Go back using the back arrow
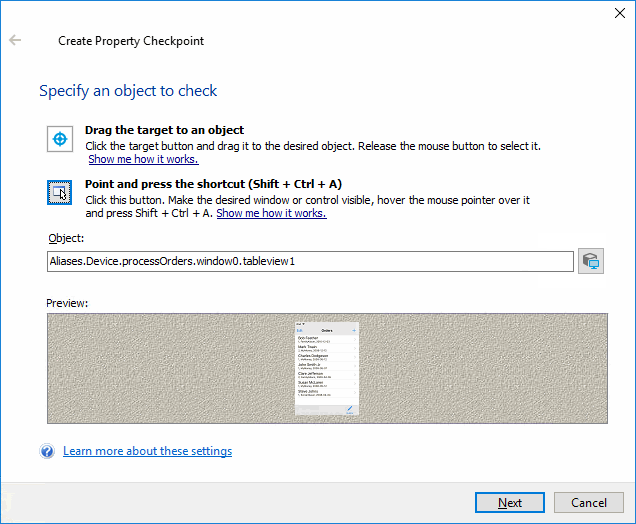 click(x=16, y=41)
